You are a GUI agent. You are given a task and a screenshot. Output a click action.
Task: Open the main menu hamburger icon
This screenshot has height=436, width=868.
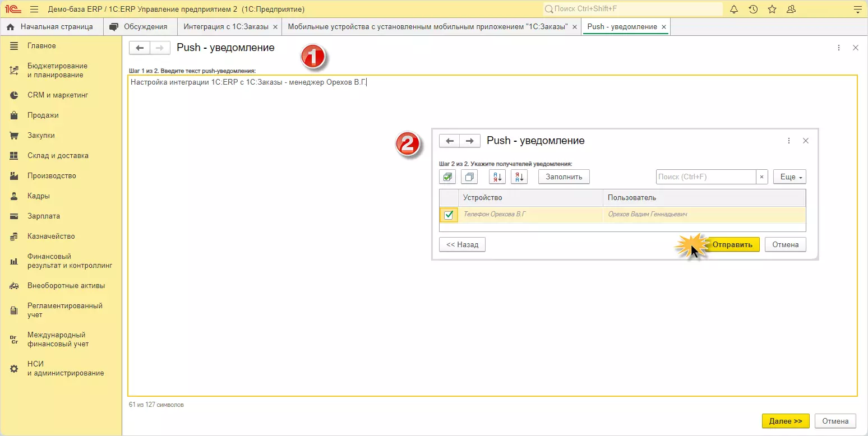point(34,10)
